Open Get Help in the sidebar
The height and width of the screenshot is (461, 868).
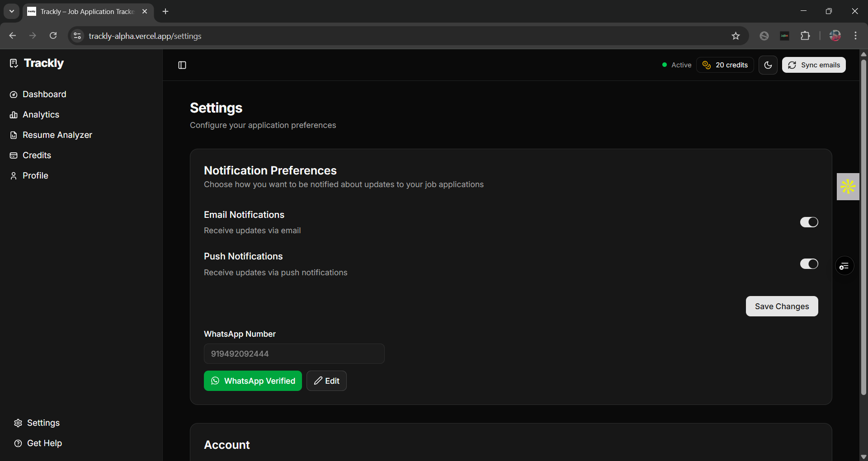tap(38, 443)
